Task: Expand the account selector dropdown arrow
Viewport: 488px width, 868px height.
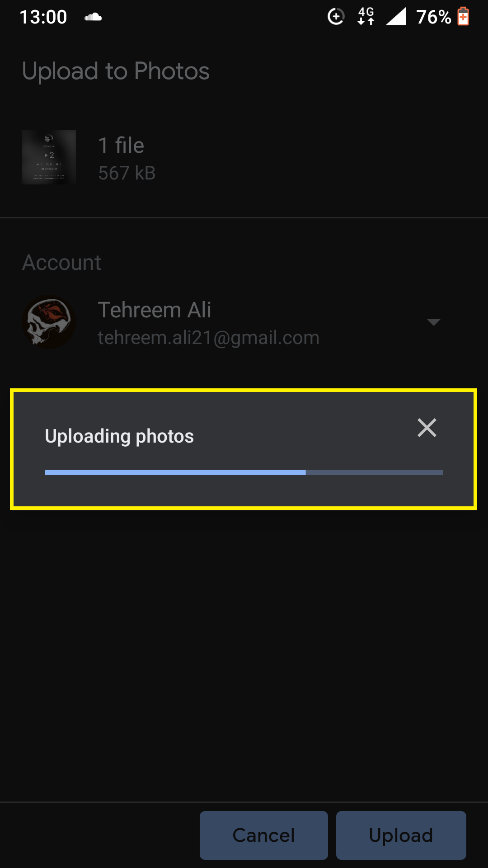Action: tap(433, 322)
